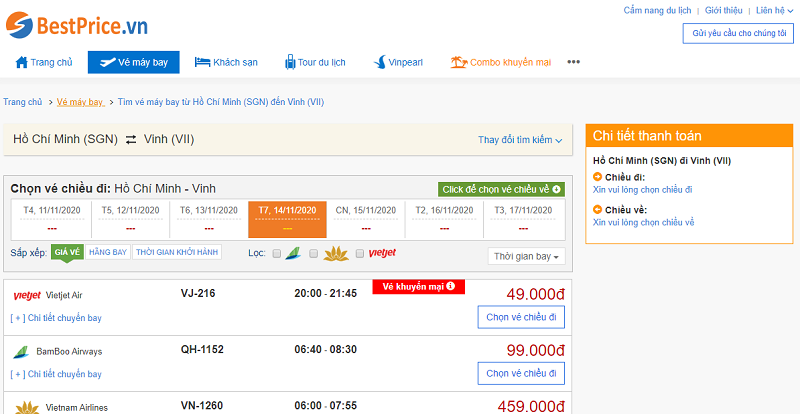
Task: Click flight number QH-1152
Action: tap(202, 350)
